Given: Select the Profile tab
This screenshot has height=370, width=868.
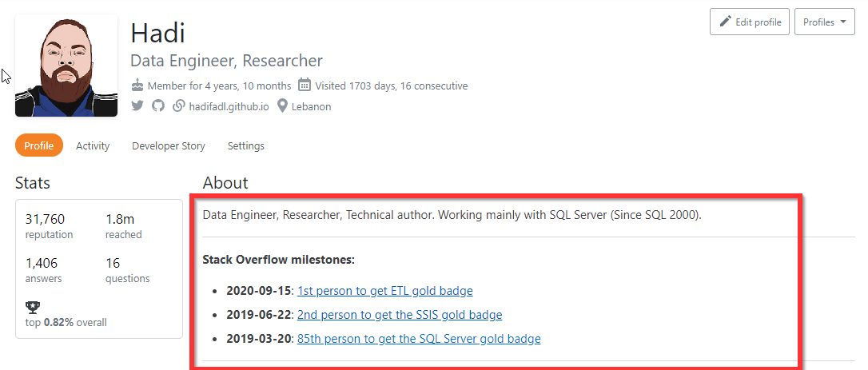Looking at the screenshot, I should point(38,146).
